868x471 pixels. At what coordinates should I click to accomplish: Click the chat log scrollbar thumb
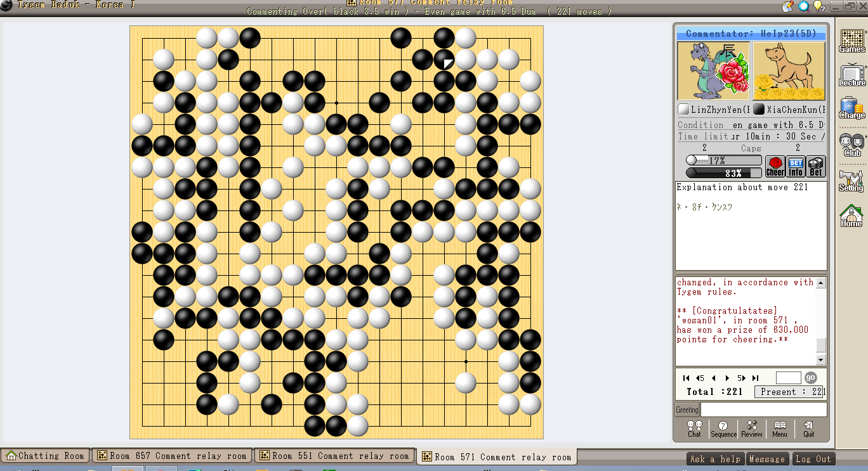click(821, 345)
